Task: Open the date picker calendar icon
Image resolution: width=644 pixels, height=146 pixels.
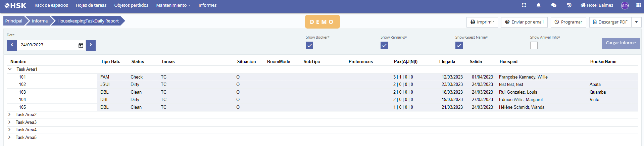Action: (x=81, y=45)
